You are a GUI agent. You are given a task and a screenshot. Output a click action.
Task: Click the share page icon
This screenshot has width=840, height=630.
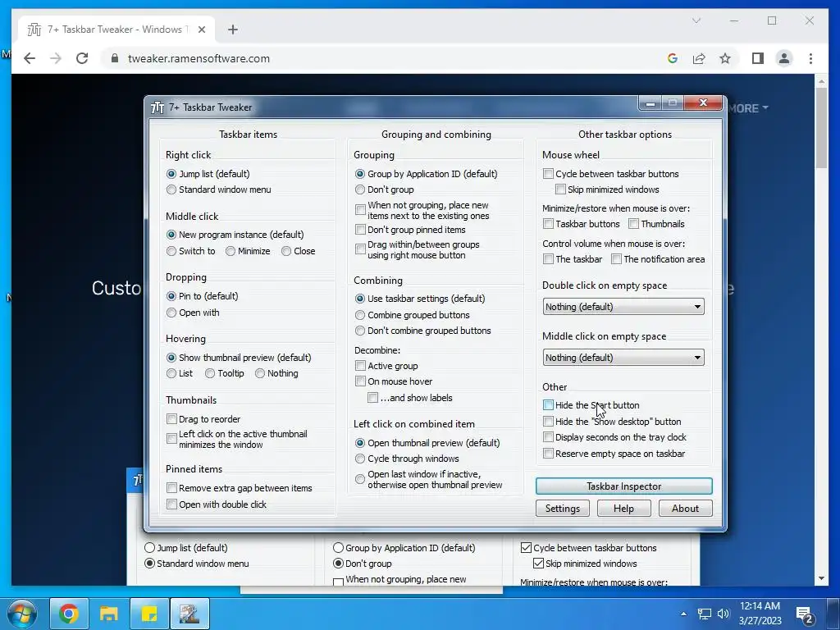(x=699, y=58)
